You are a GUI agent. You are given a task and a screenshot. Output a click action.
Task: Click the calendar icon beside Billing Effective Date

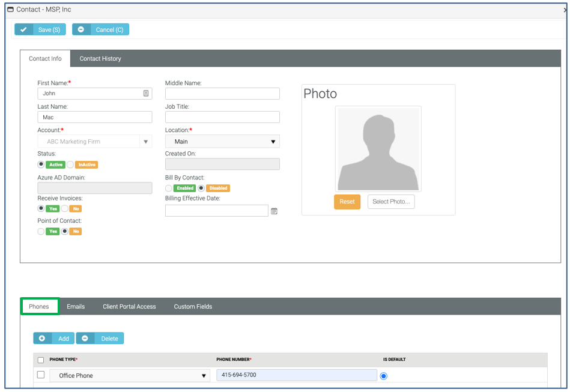[274, 211]
